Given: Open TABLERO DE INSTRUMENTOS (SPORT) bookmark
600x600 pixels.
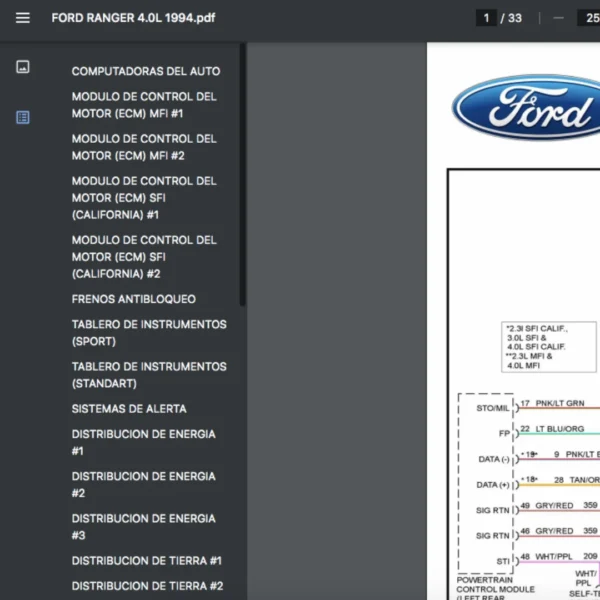Looking at the screenshot, I should 149,333.
